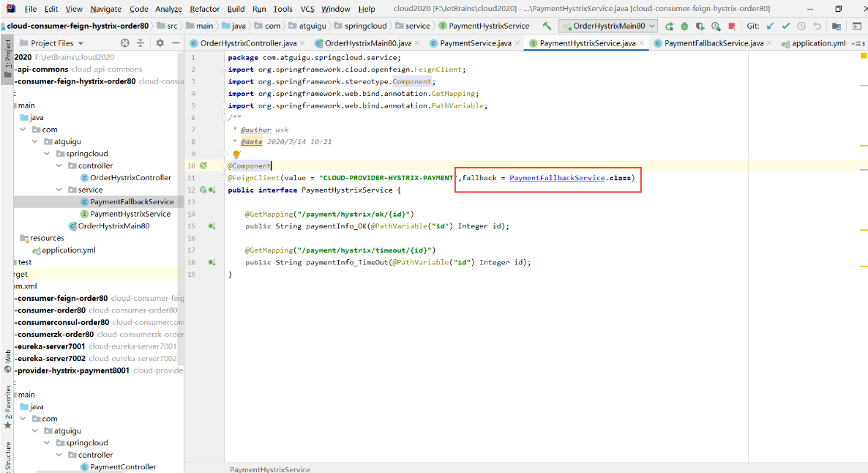Click the Git update project arrow

coord(770,26)
